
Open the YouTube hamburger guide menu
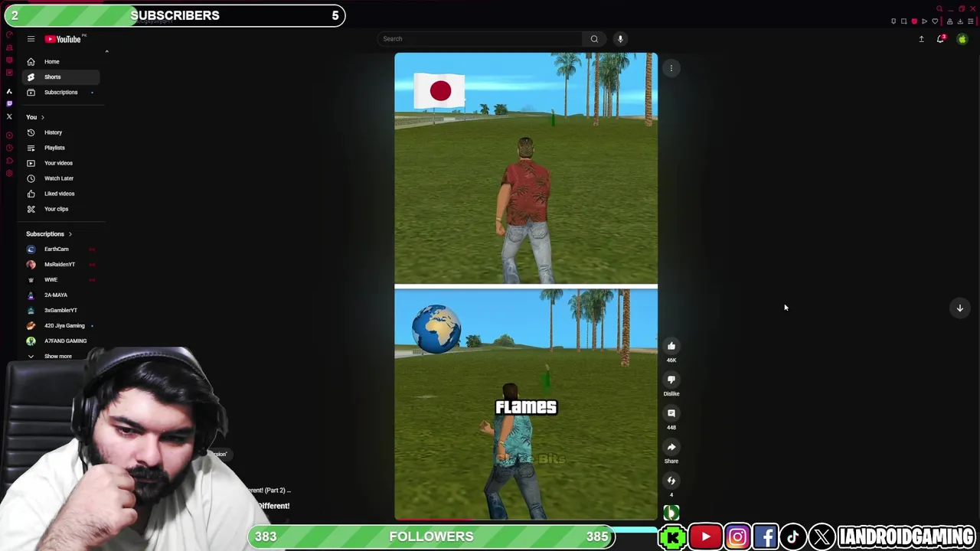31,39
